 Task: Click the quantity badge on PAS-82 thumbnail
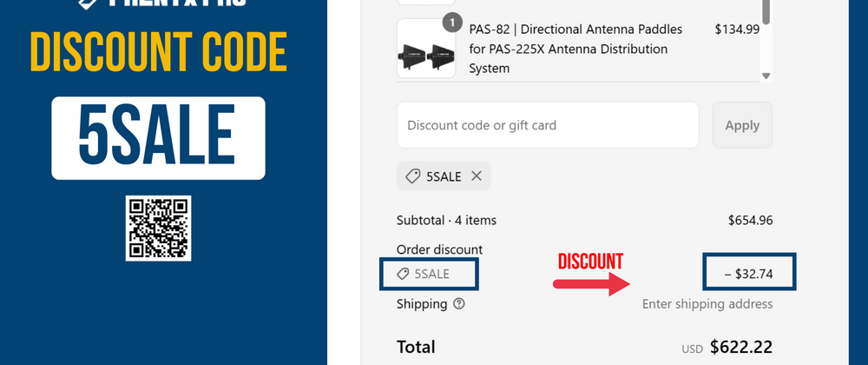point(452,23)
